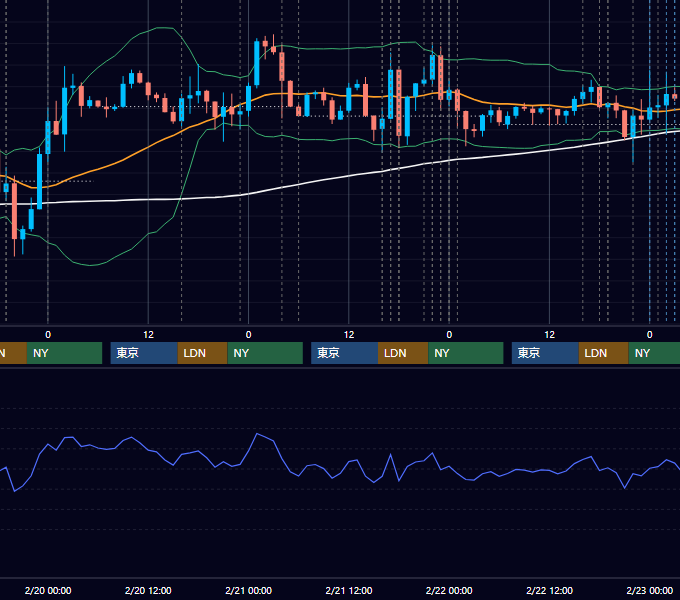This screenshot has width=680, height=600.
Task: Click the 2/22 00:00 date label
Action: point(449,590)
